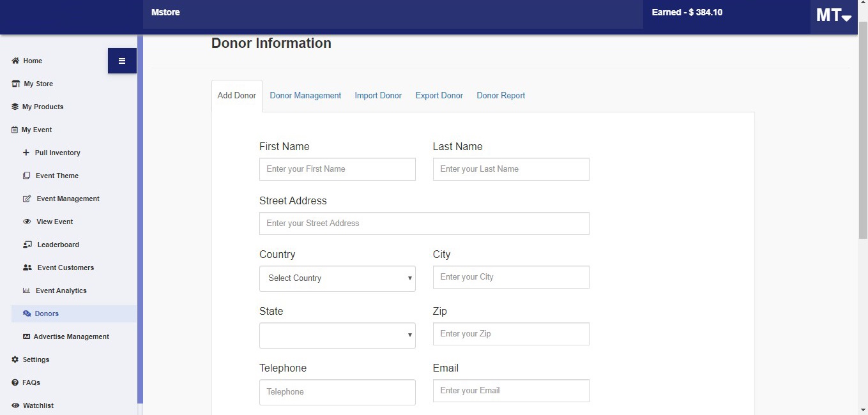Open the Donor Report tab
The width and height of the screenshot is (868, 415).
coord(501,96)
